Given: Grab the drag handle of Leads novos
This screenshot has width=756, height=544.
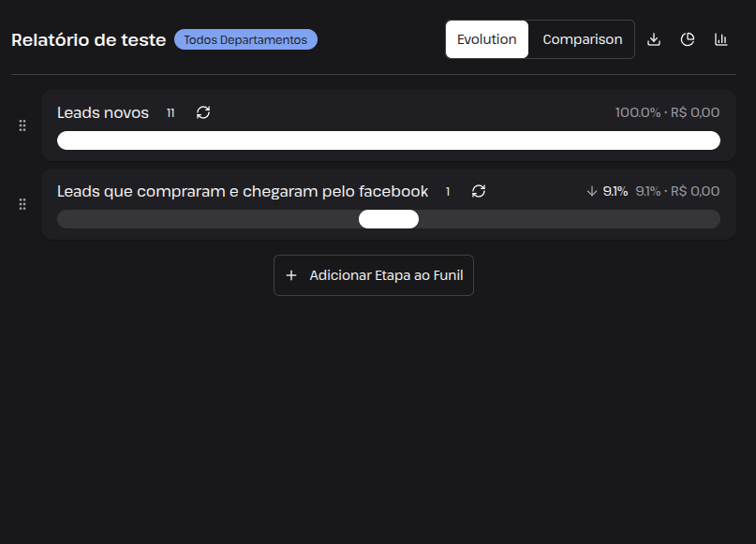Looking at the screenshot, I should (22, 125).
